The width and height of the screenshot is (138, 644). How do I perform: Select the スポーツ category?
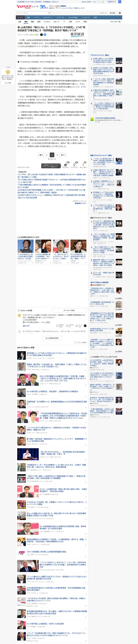(56, 22)
